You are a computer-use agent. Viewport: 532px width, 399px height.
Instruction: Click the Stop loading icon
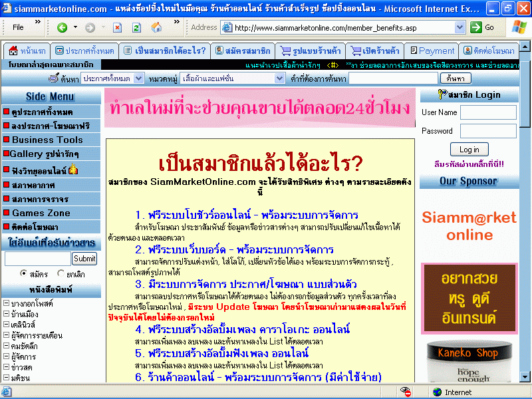coord(117,27)
